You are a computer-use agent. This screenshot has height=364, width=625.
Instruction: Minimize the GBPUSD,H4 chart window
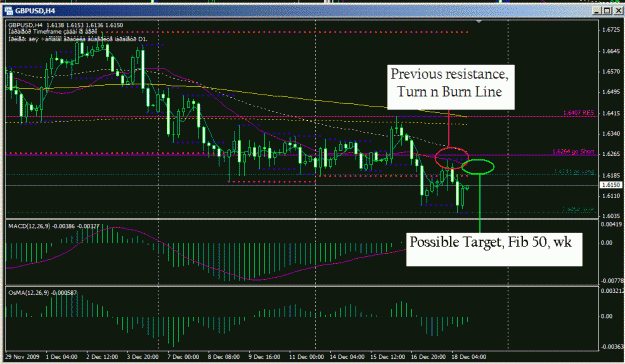click(x=596, y=11)
